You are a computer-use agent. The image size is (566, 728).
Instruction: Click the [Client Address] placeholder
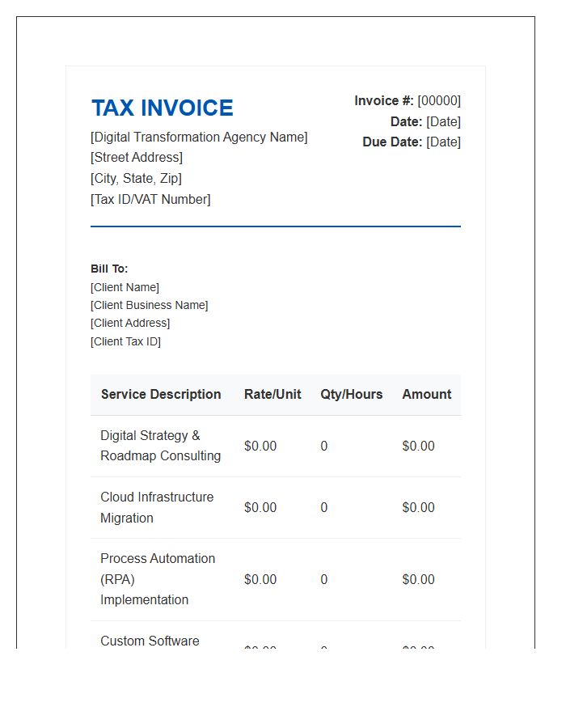pos(130,323)
